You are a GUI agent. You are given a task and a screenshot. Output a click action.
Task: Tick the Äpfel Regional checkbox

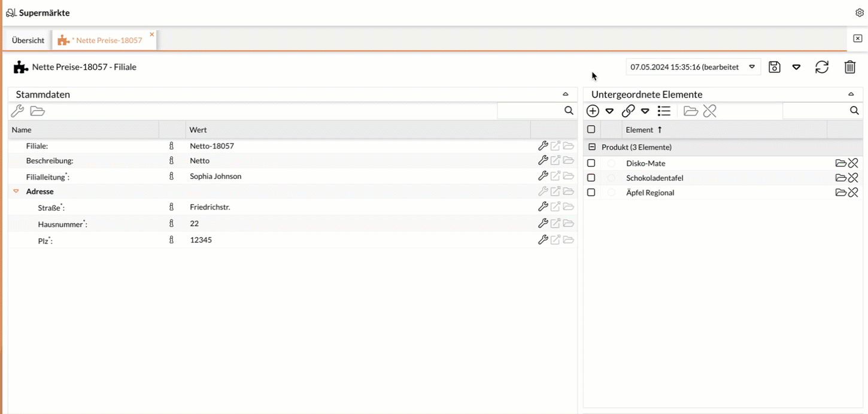pos(591,193)
